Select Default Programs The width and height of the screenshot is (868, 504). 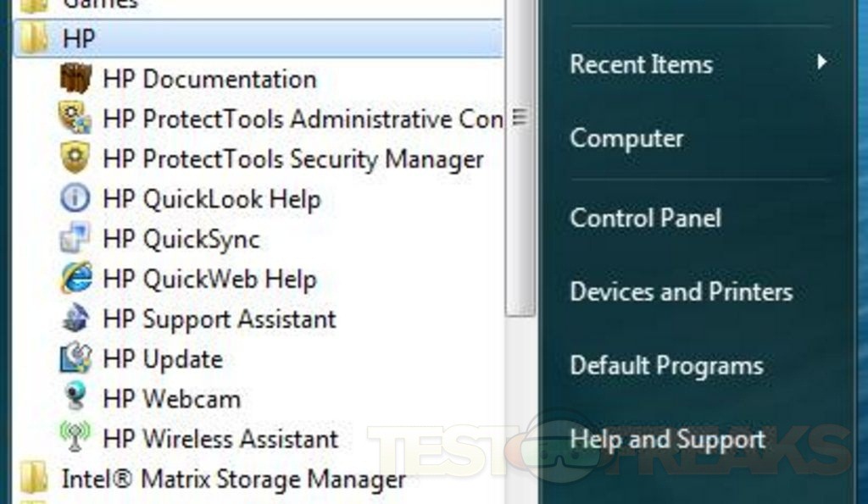tap(666, 366)
